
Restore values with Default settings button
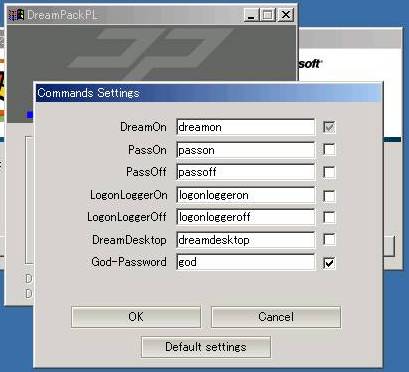pos(206,347)
